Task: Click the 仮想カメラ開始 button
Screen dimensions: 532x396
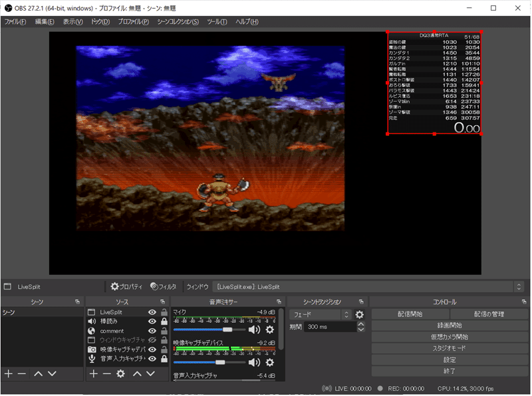Action: [x=450, y=337]
